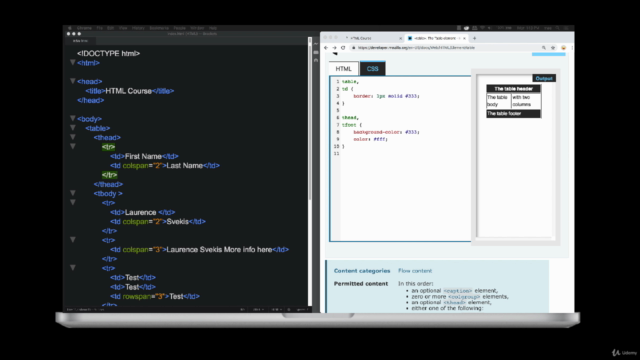The width and height of the screenshot is (640, 360).
Task: Click the Chrome address bar URL
Action: tap(416, 48)
